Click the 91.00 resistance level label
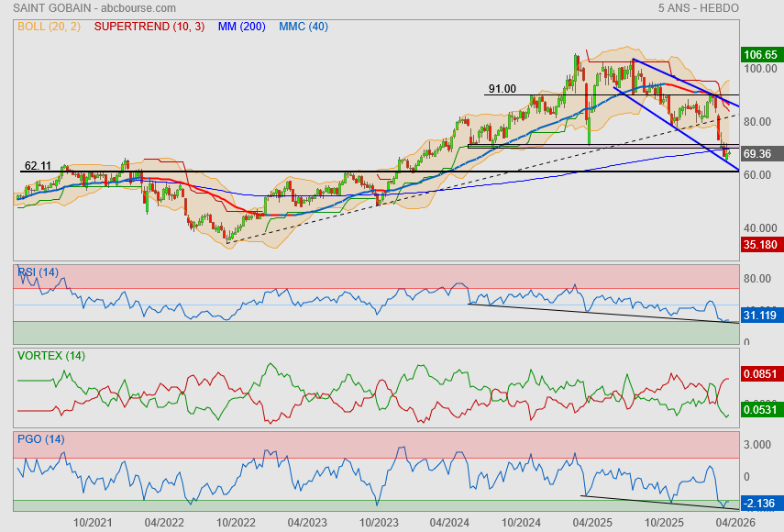Image resolution: width=784 pixels, height=532 pixels. pos(502,89)
